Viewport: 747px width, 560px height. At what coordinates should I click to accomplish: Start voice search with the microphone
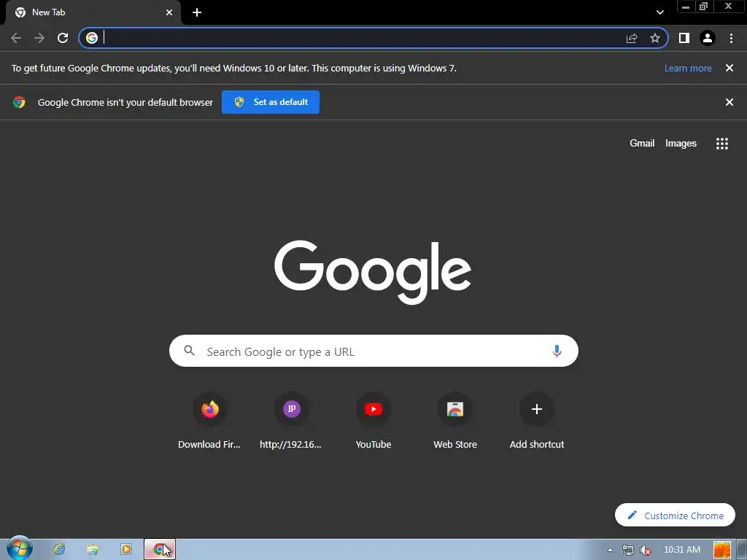tap(557, 351)
